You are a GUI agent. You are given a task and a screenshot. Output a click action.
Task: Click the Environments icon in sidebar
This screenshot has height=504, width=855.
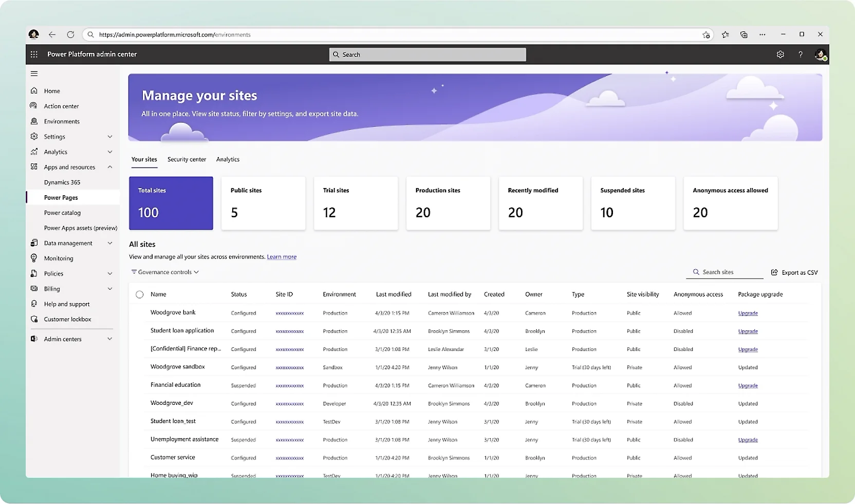pyautogui.click(x=34, y=121)
